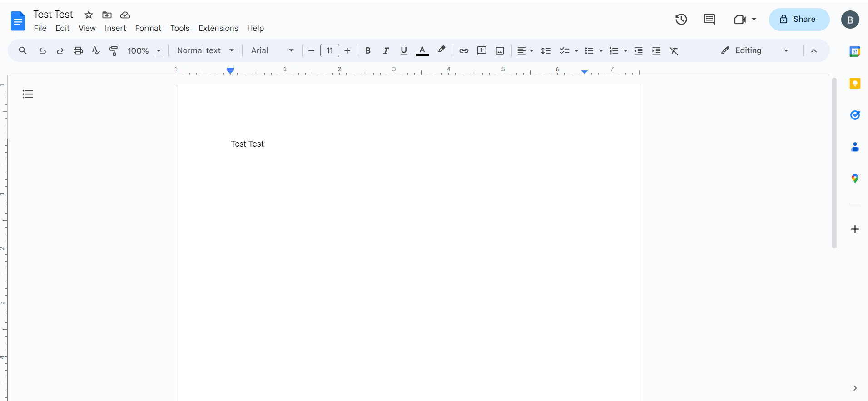Click the print icon in toolbar
This screenshot has width=868, height=401.
click(x=78, y=50)
